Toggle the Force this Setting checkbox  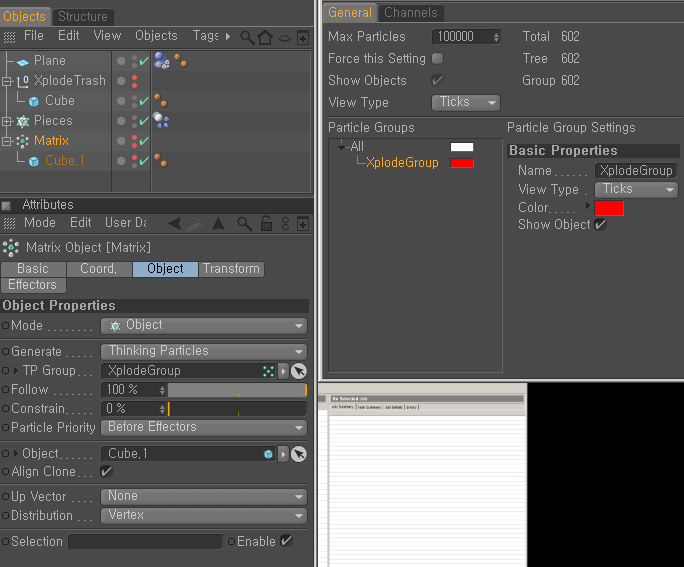coord(438,58)
